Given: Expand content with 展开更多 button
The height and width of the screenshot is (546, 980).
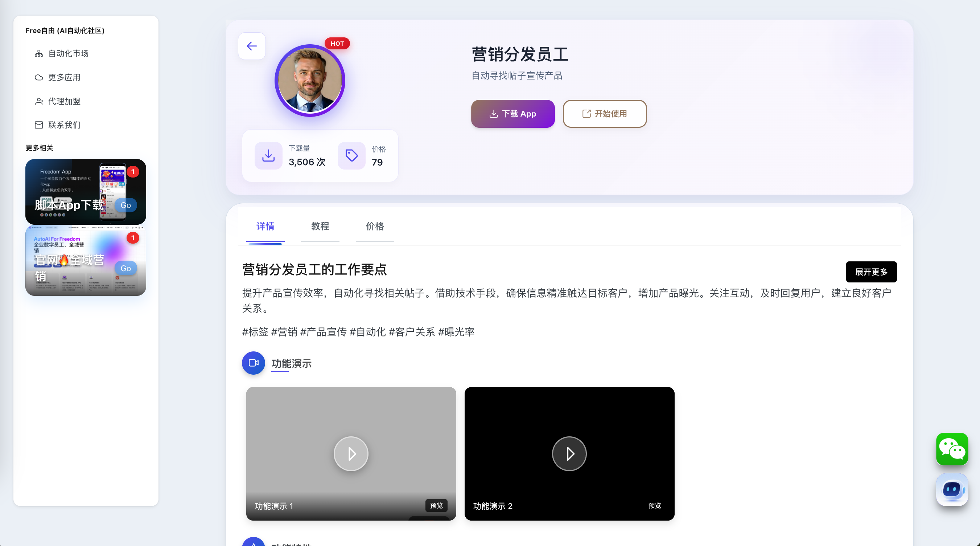Looking at the screenshot, I should (x=871, y=272).
